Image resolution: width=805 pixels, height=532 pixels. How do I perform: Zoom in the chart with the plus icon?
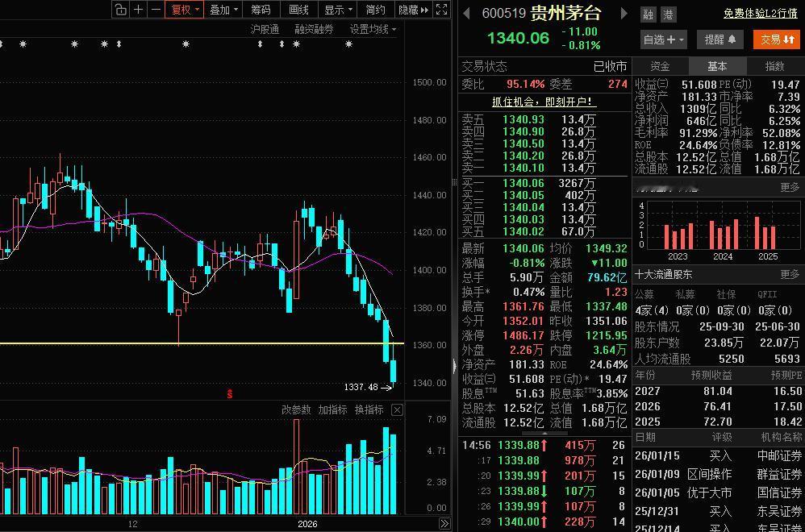[x=138, y=10]
